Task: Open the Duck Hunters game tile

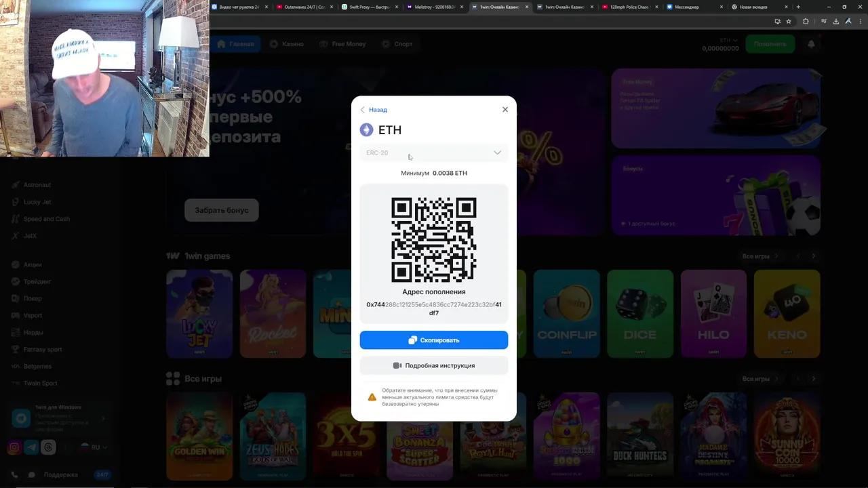Action: pyautogui.click(x=640, y=436)
